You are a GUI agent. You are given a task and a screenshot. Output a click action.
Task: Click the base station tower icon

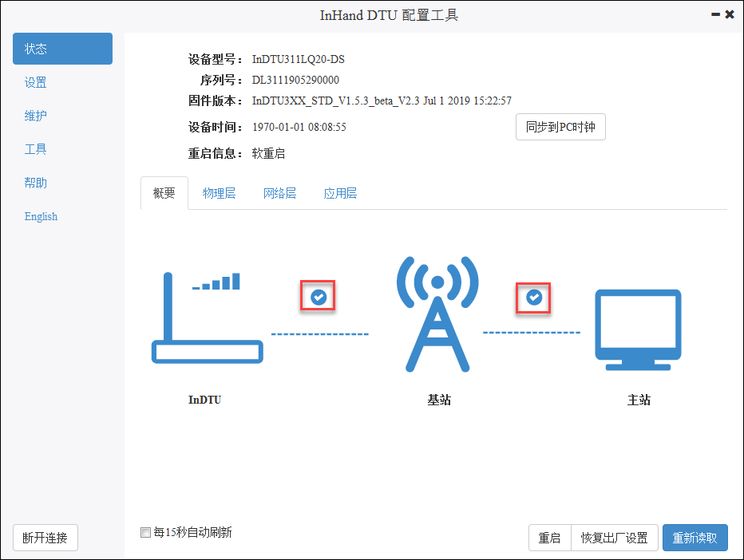(437, 314)
